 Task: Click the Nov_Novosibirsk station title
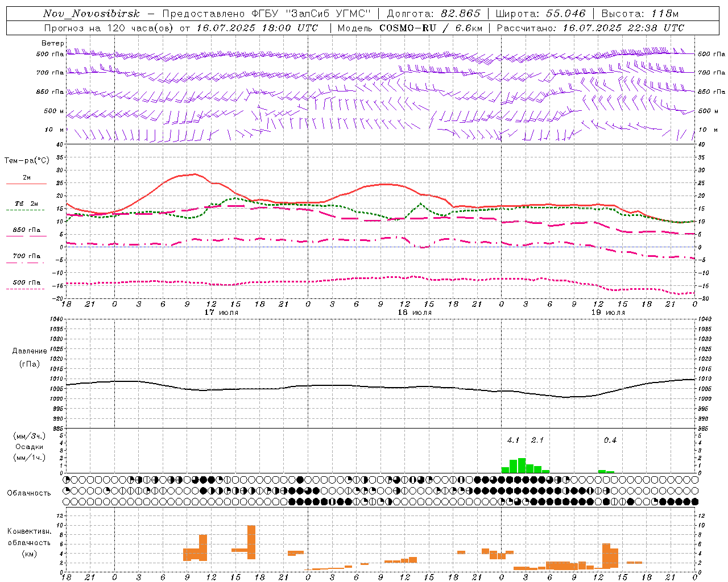pyautogui.click(x=92, y=14)
